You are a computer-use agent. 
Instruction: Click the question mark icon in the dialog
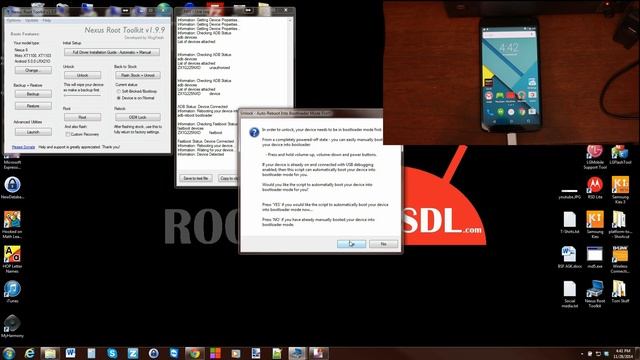click(254, 132)
